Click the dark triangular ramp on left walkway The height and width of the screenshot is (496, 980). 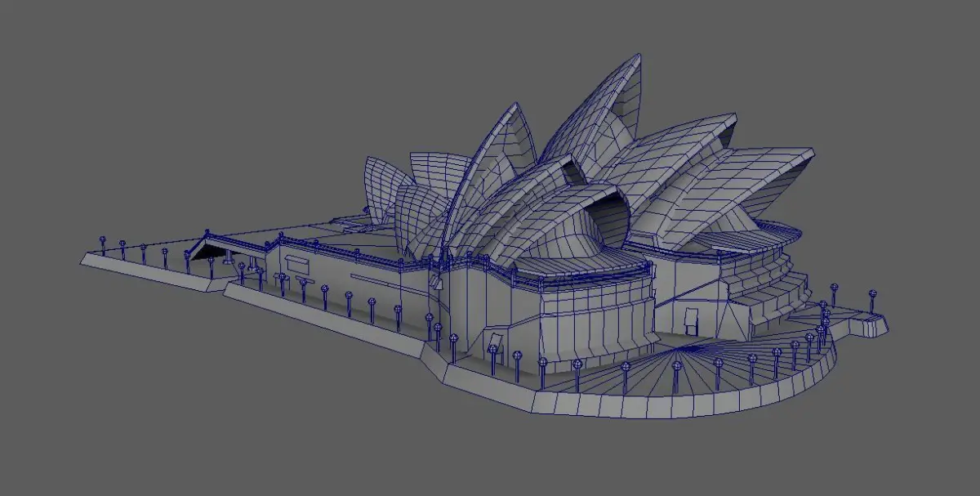click(207, 248)
